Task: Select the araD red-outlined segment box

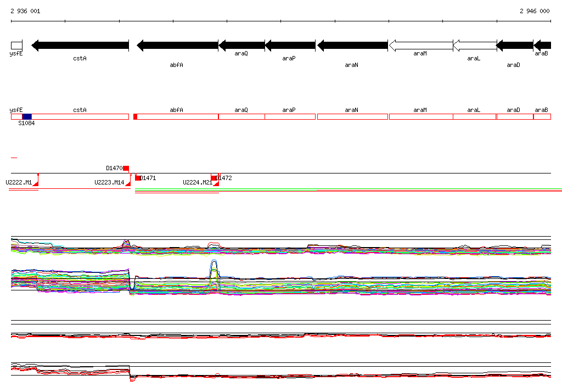Action: click(515, 116)
